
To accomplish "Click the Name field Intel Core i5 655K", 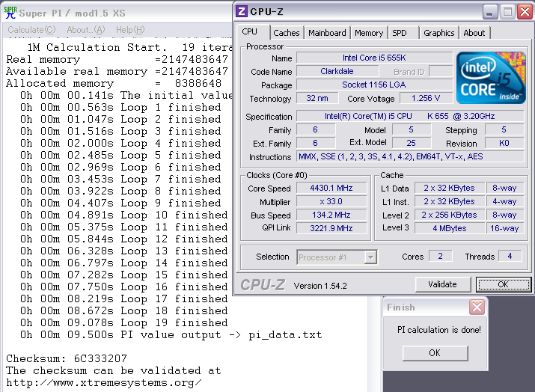I will click(374, 58).
